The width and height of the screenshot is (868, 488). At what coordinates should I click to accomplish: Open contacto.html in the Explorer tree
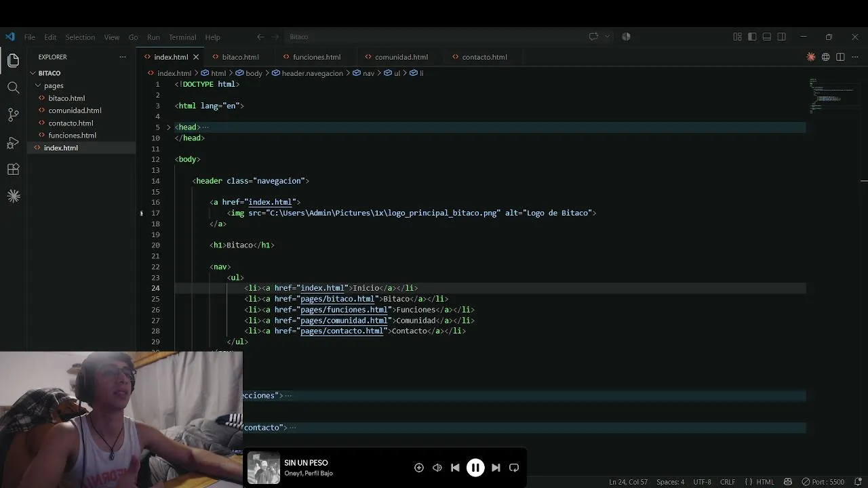tap(71, 123)
